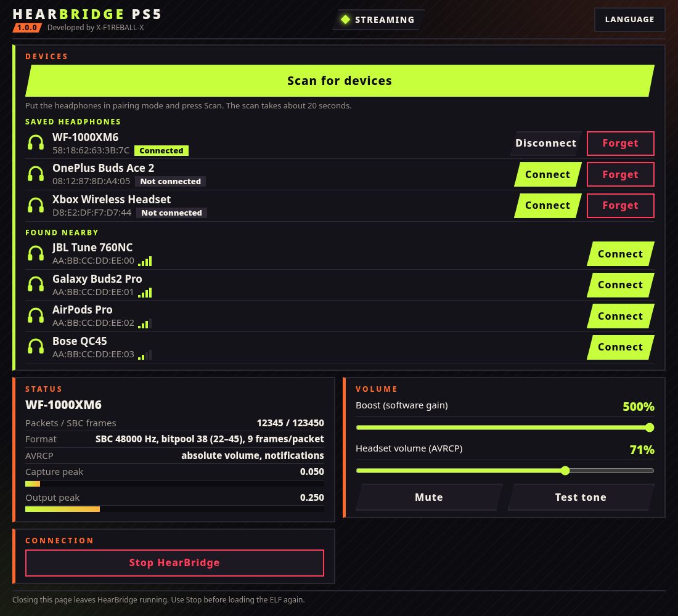This screenshot has width=678, height=616.
Task: Click the 71% headset volume value
Action: (x=642, y=450)
